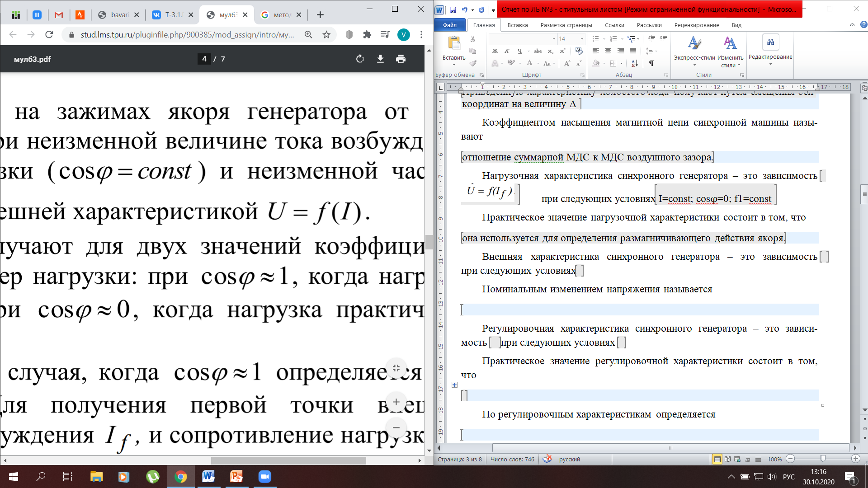Click the PDF page number field
Screen dimensions: 868x488
point(204,59)
